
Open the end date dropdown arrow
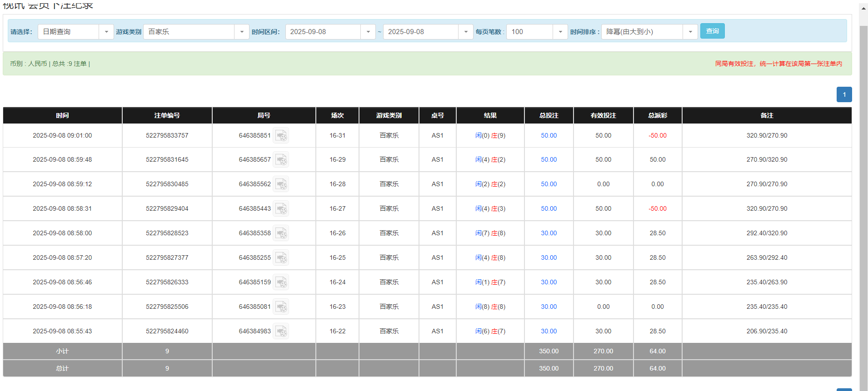[465, 32]
